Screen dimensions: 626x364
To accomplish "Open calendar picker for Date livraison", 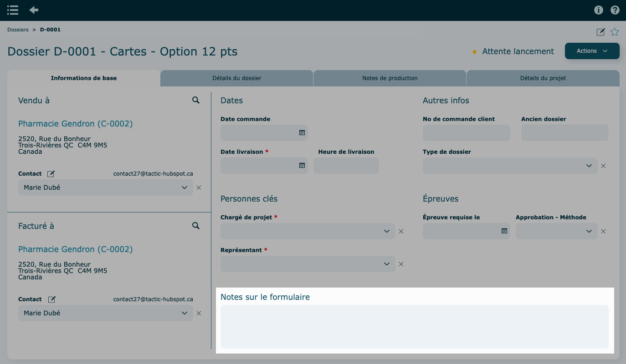I will (302, 166).
